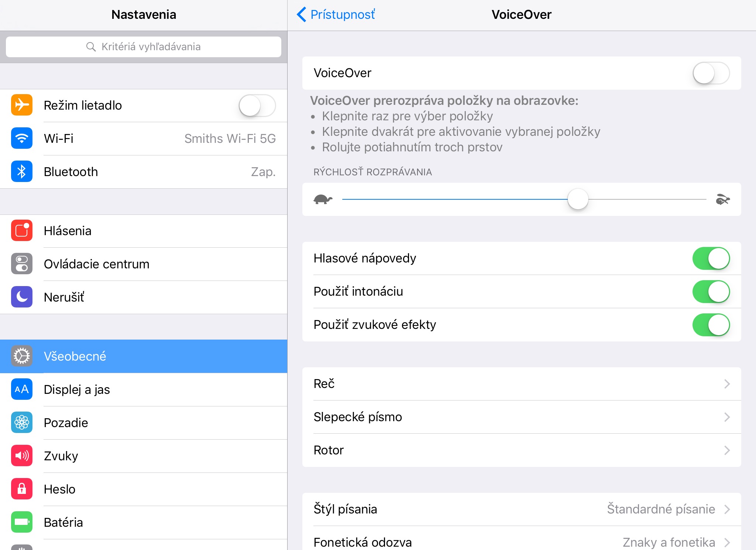Go back to Prístupnosť
Image resolution: width=756 pixels, height=550 pixels.
tap(336, 15)
